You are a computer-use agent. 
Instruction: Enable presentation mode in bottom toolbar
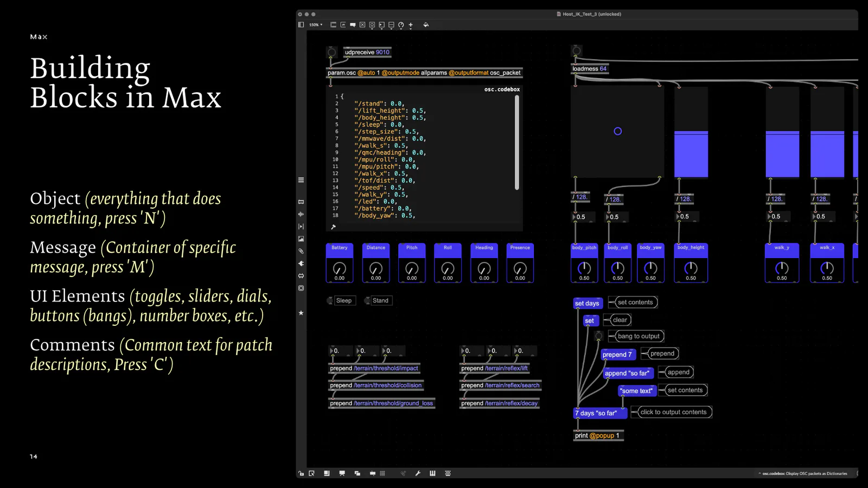coord(342,473)
